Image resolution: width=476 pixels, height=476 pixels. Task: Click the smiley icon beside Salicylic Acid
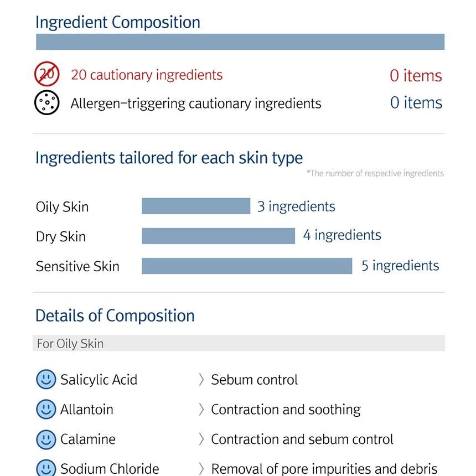click(x=46, y=380)
